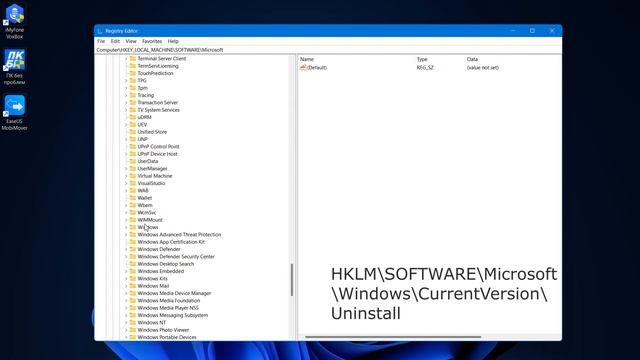
Task: Click the TPG key folder icon
Action: 133,80
